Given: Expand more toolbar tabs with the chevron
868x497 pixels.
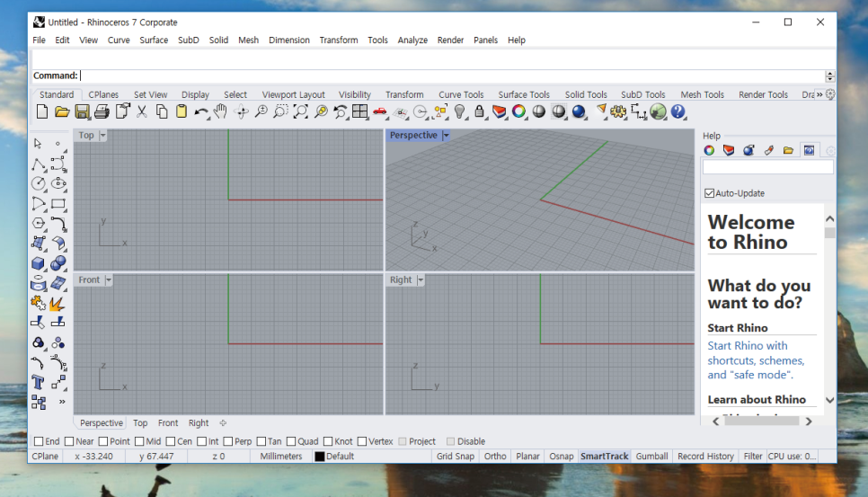Looking at the screenshot, I should [819, 94].
